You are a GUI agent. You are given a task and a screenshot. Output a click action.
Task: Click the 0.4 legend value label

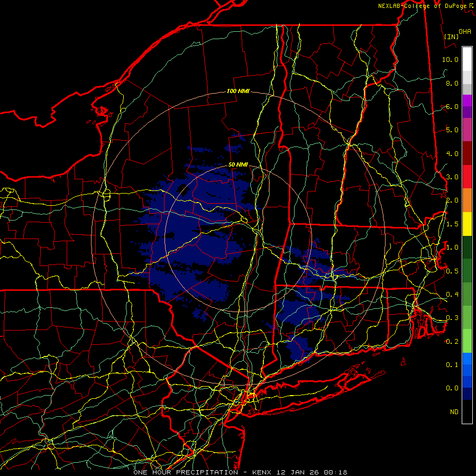tap(452, 295)
